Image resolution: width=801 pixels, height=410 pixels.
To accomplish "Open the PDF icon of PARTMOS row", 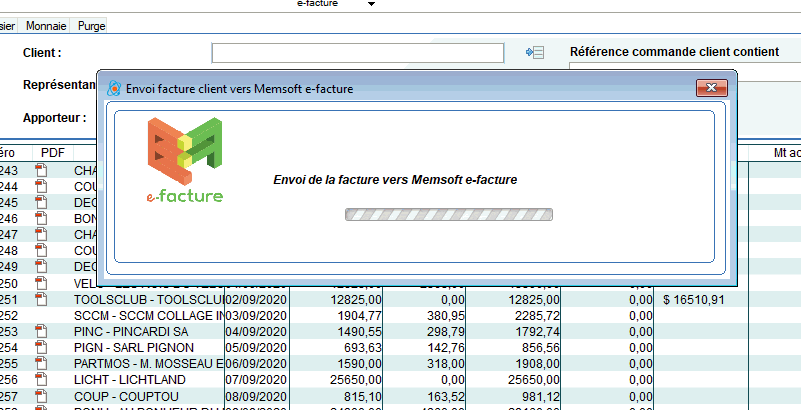I will point(41,364).
